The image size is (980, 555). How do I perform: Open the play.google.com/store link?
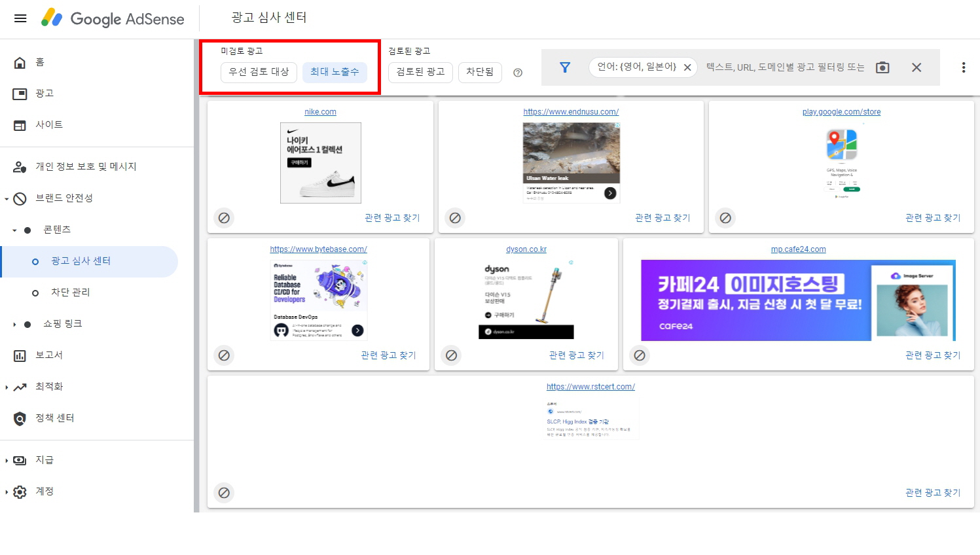tap(841, 112)
